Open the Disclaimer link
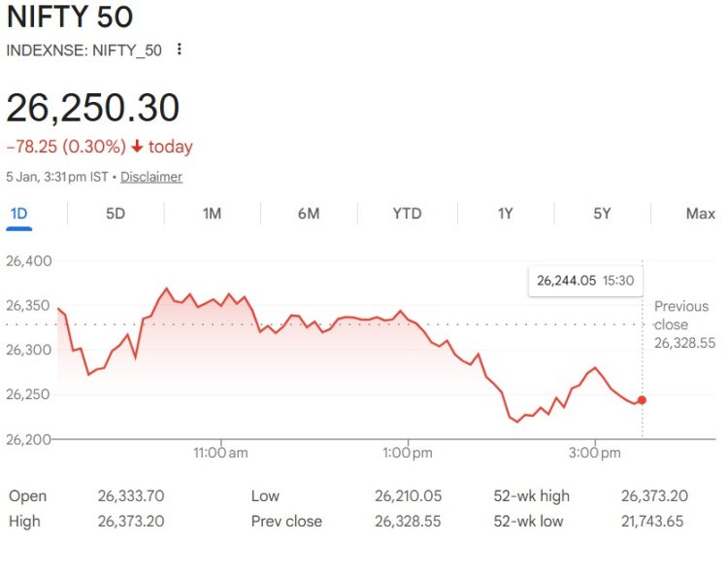 point(150,177)
